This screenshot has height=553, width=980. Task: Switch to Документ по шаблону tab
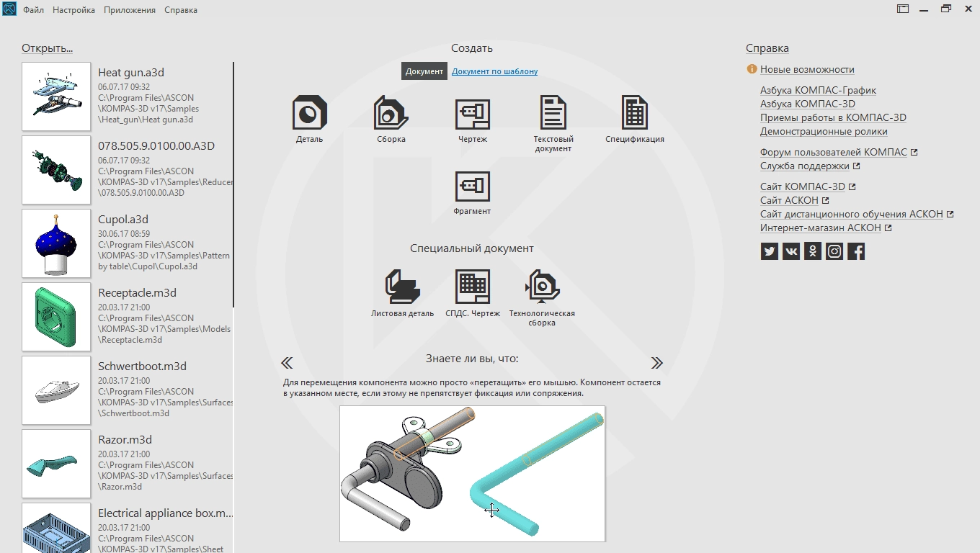494,71
